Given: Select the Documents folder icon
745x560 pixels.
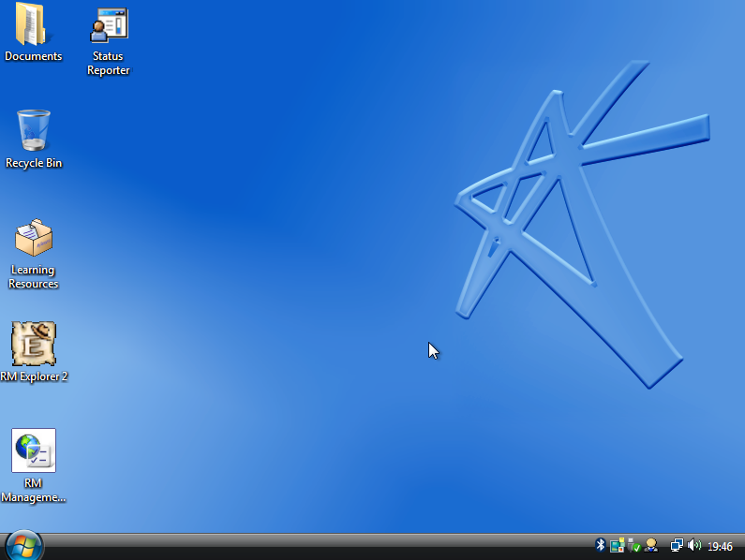Looking at the screenshot, I should 32,23.
